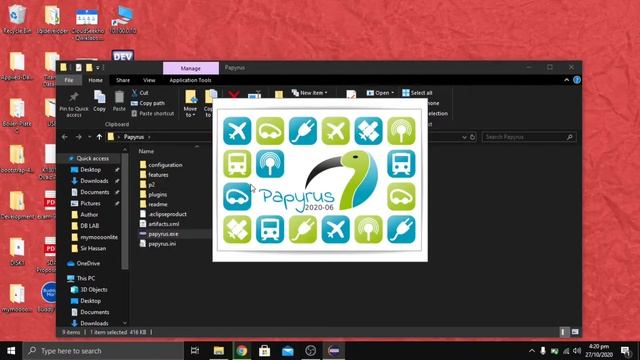
Task: Switch to details view layout icon
Action: coord(564,332)
